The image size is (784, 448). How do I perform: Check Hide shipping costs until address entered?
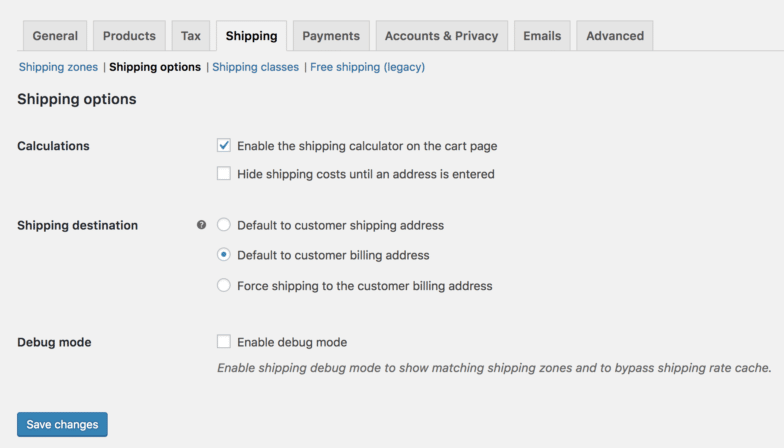point(224,173)
